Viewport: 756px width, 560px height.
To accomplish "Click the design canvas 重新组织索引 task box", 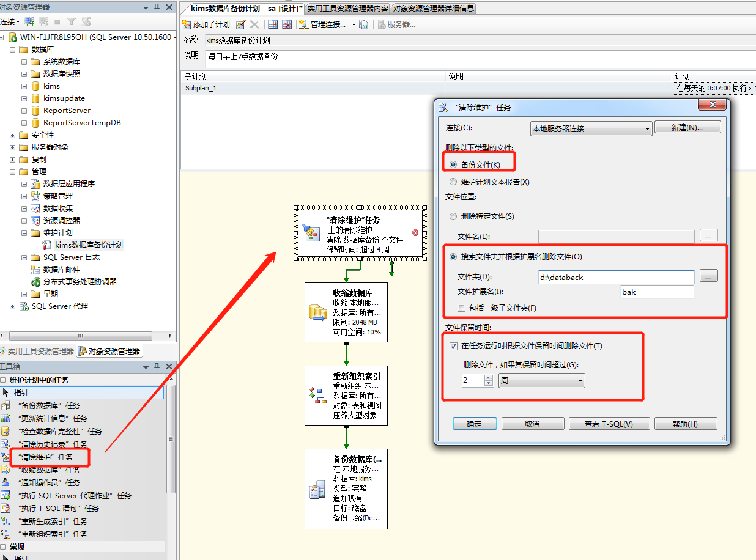I will pos(346,396).
